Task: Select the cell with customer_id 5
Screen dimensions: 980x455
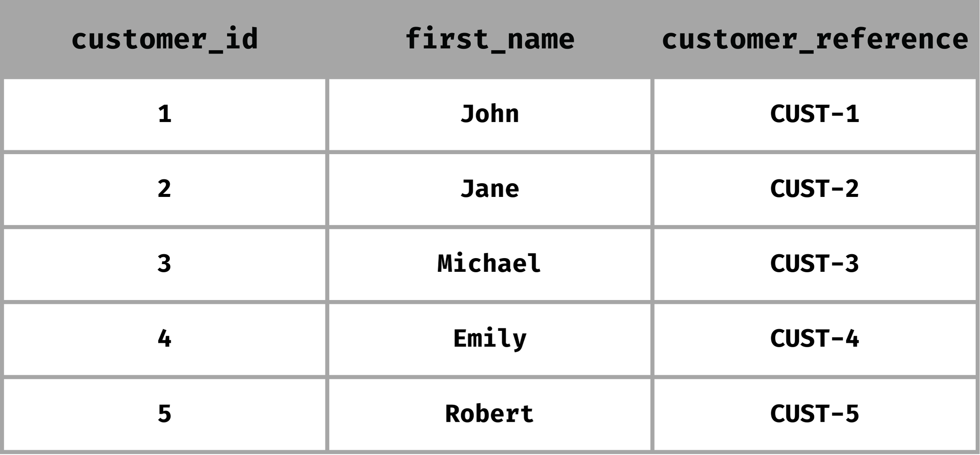Action: (x=165, y=414)
